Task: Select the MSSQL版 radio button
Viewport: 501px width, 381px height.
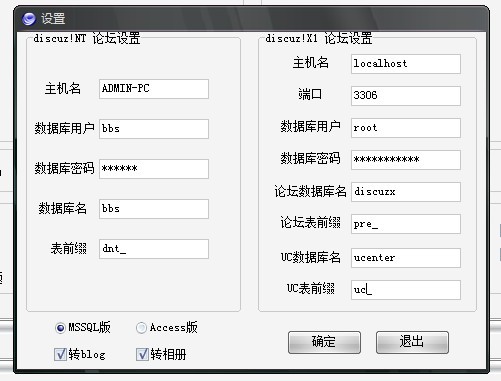Action: pyautogui.click(x=60, y=328)
